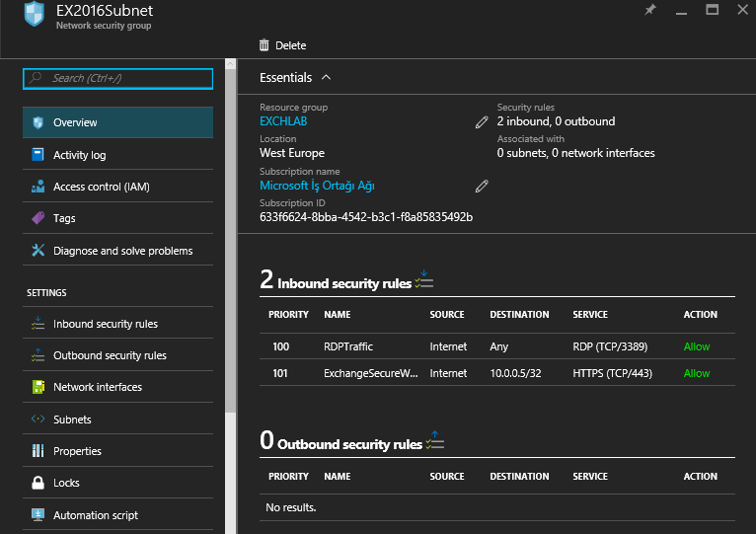Click the Outbound security rules sidebar icon

(x=38, y=355)
